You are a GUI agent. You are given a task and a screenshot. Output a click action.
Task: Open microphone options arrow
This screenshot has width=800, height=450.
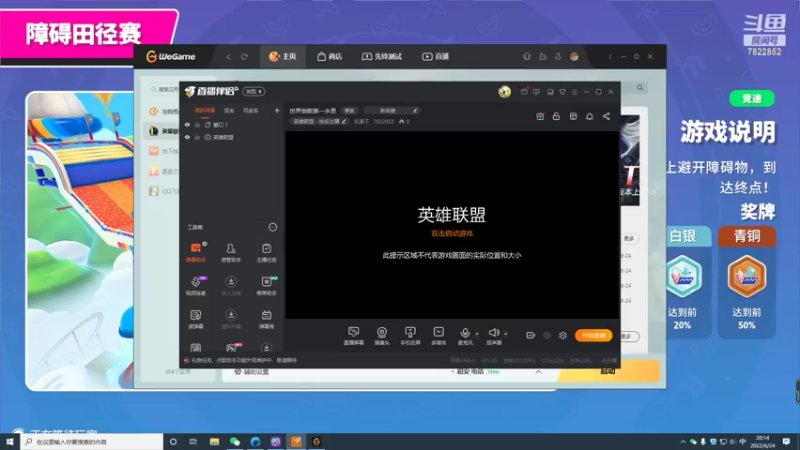(x=477, y=334)
